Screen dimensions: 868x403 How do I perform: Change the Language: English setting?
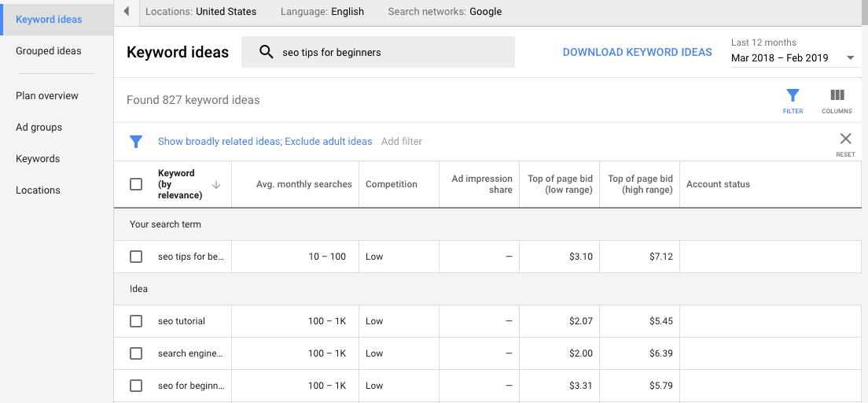pyautogui.click(x=322, y=12)
